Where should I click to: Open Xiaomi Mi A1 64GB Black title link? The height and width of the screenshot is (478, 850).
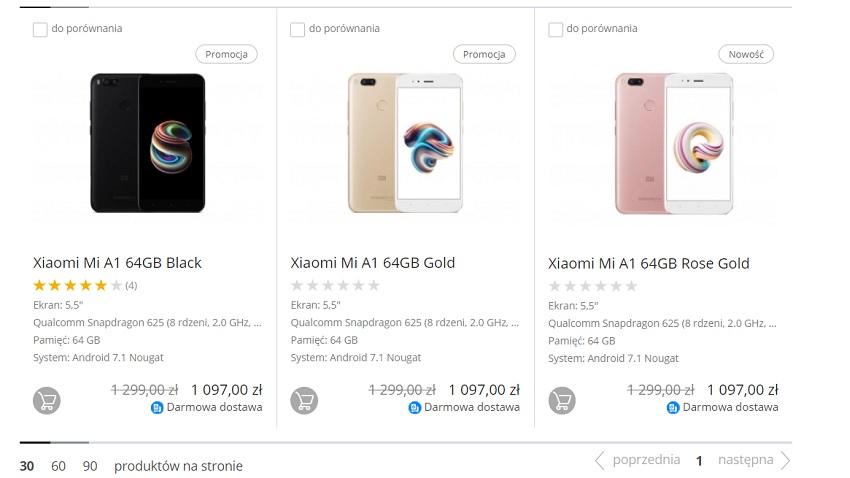pyautogui.click(x=117, y=263)
